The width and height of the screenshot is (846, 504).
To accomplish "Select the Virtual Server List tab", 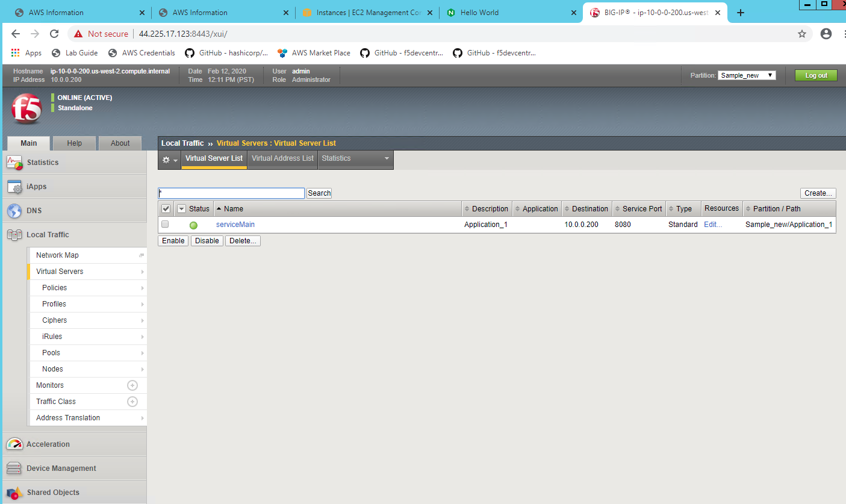I will pos(214,158).
